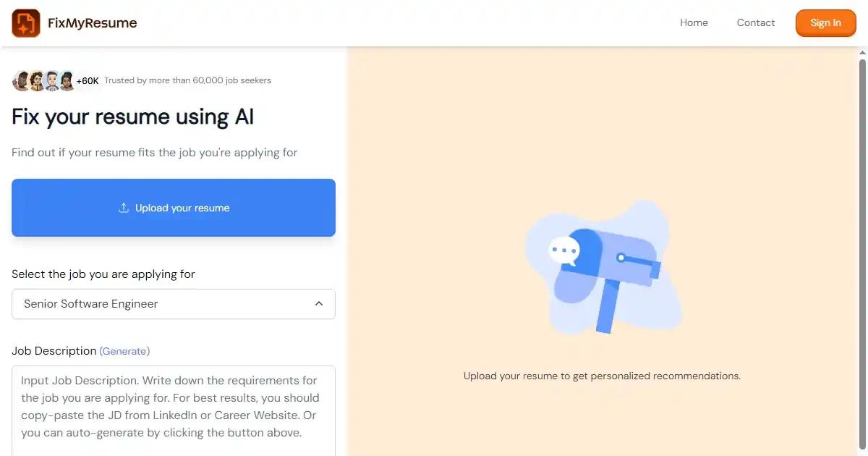
Task: Click the upload arrow icon on the blue button
Action: point(123,208)
